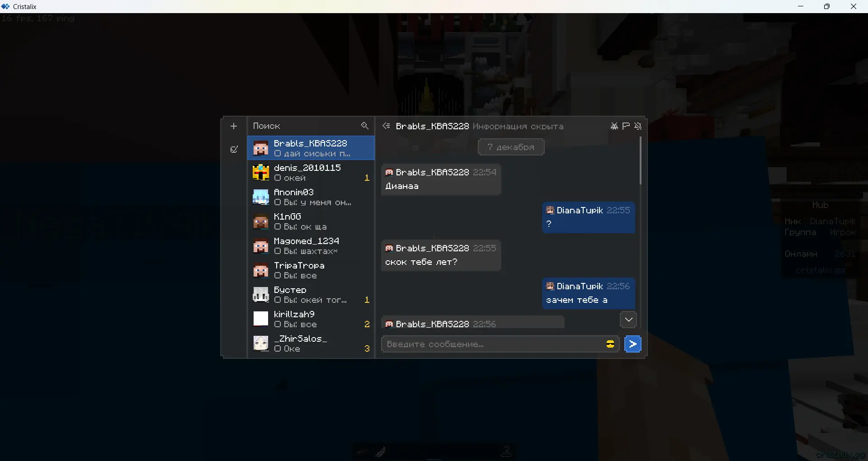
Task: Open the denis_2010115 conversation
Action: pyautogui.click(x=311, y=173)
